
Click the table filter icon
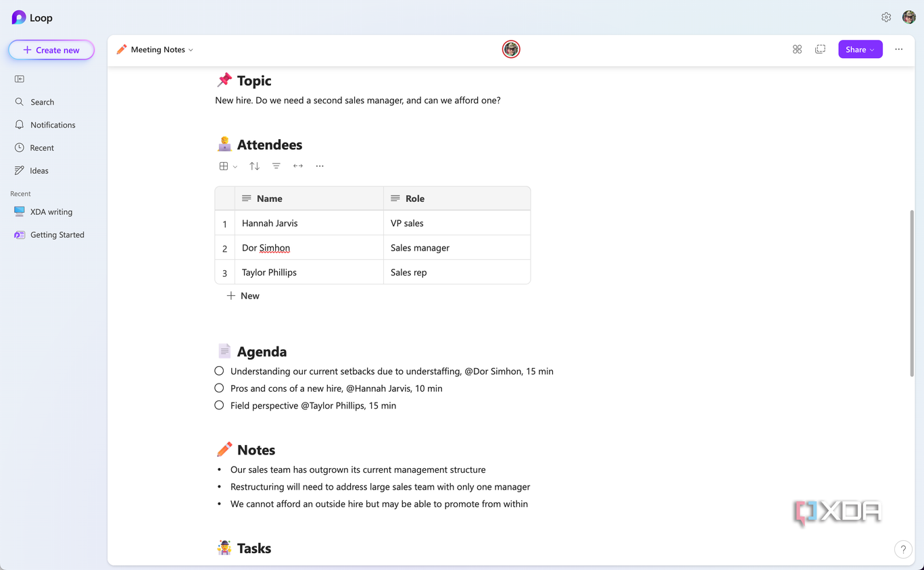276,166
